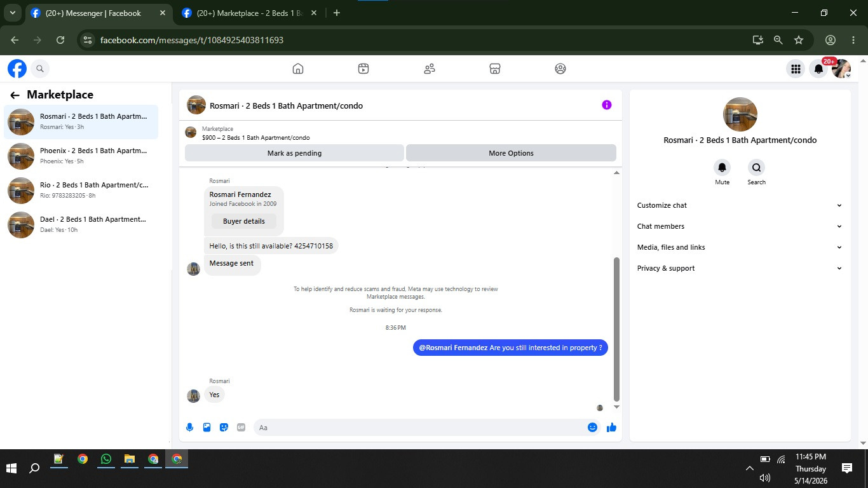
Task: Open Dael conversation in chat list
Action: tap(81, 224)
